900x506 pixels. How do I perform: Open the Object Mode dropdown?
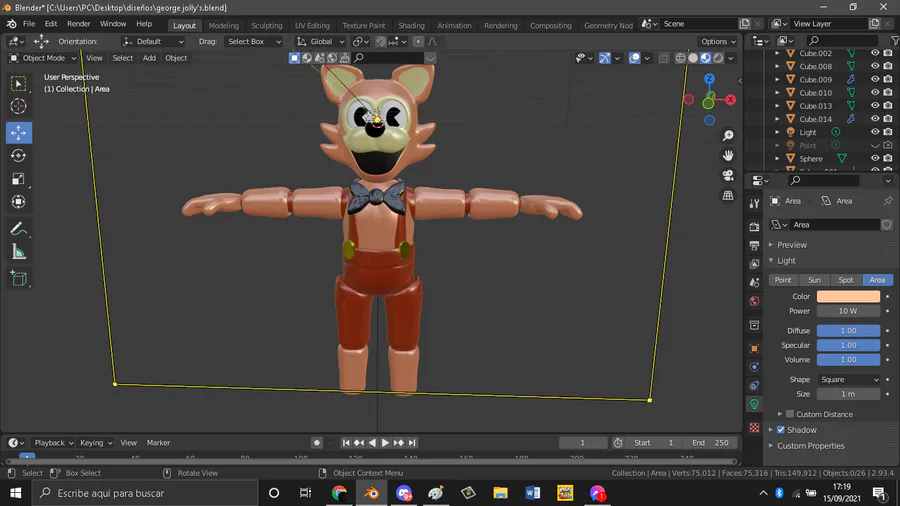(44, 58)
